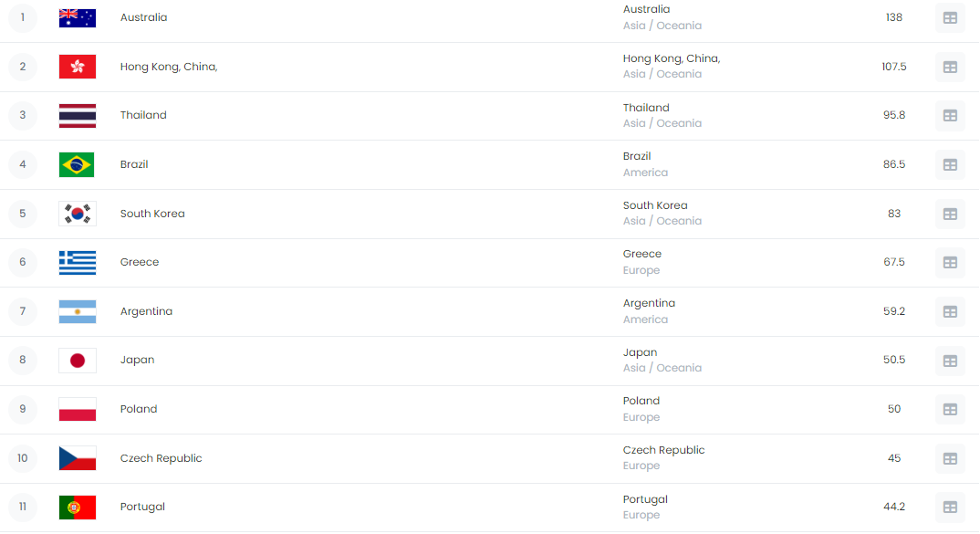Select the Japan flag image

(x=78, y=361)
